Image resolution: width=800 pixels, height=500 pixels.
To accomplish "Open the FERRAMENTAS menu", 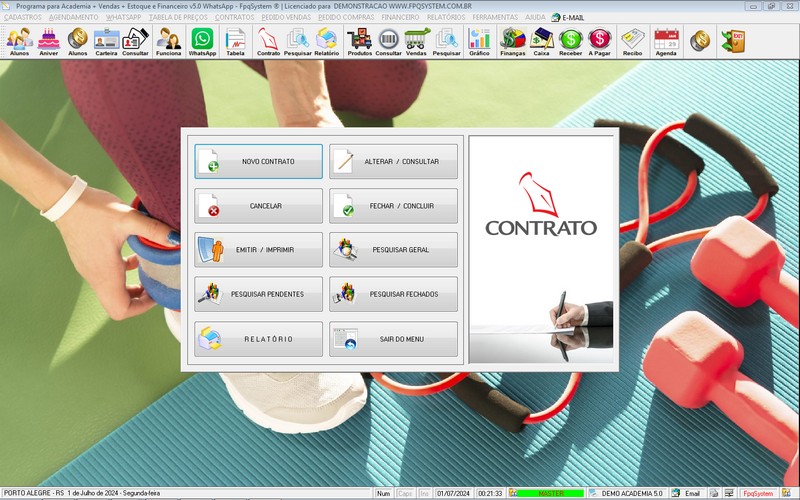I will [x=495, y=17].
